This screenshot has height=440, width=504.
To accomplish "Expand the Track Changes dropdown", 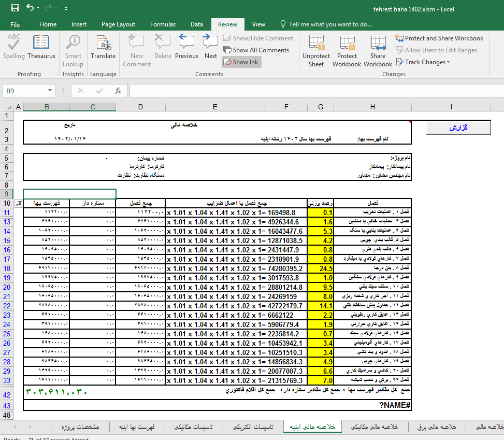I will click(x=423, y=62).
